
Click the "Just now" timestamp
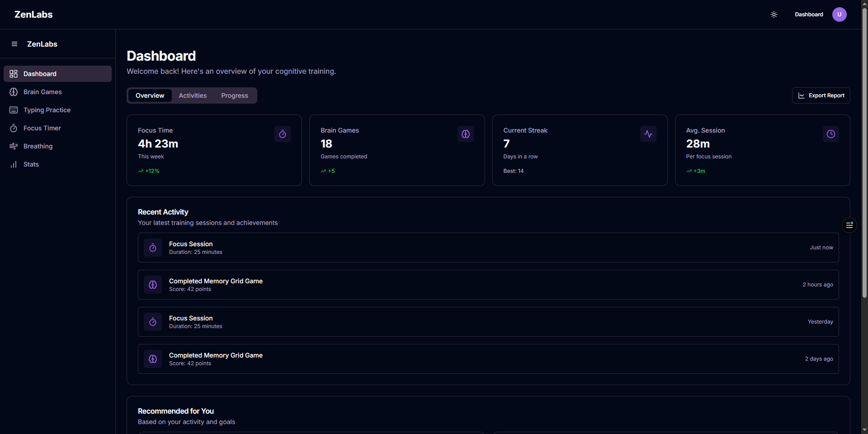(821, 248)
